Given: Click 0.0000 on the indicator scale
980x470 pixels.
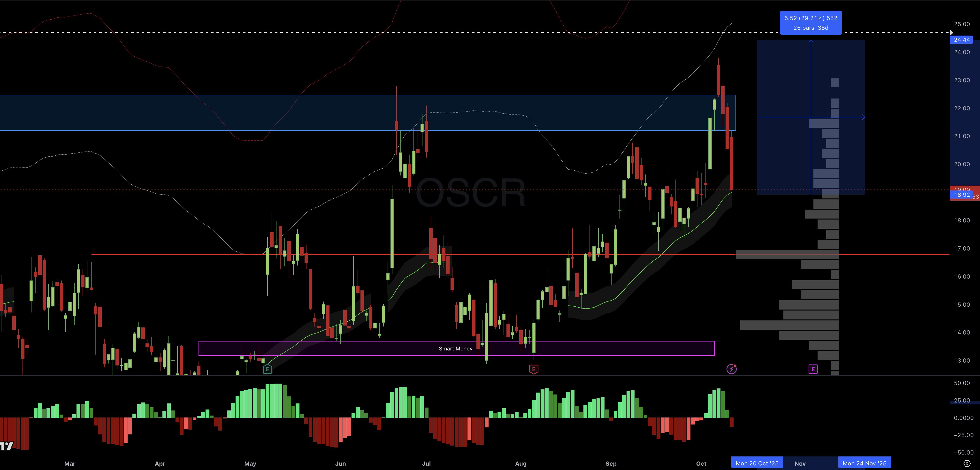Looking at the screenshot, I should (x=963, y=417).
